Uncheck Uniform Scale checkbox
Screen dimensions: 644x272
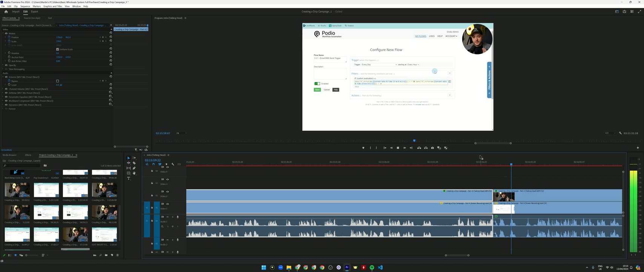(57, 49)
